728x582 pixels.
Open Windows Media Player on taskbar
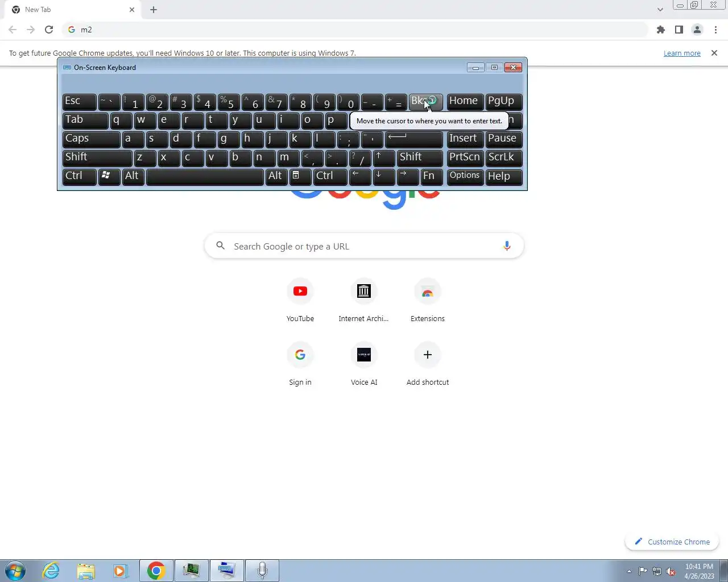(x=121, y=571)
